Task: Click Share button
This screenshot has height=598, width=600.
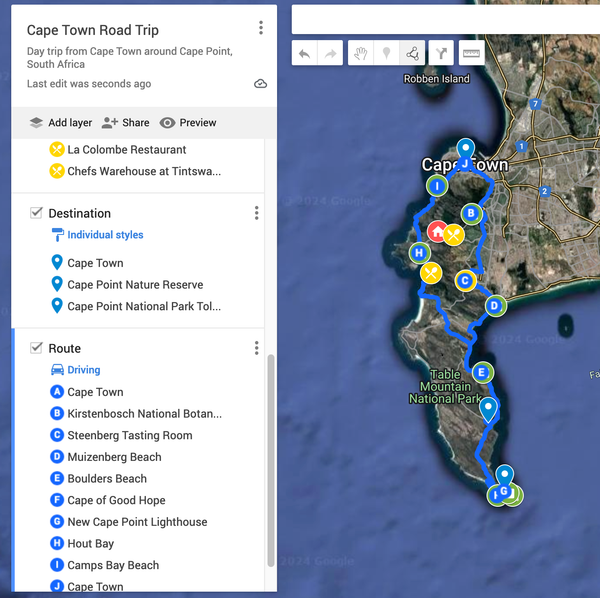Action: 126,123
